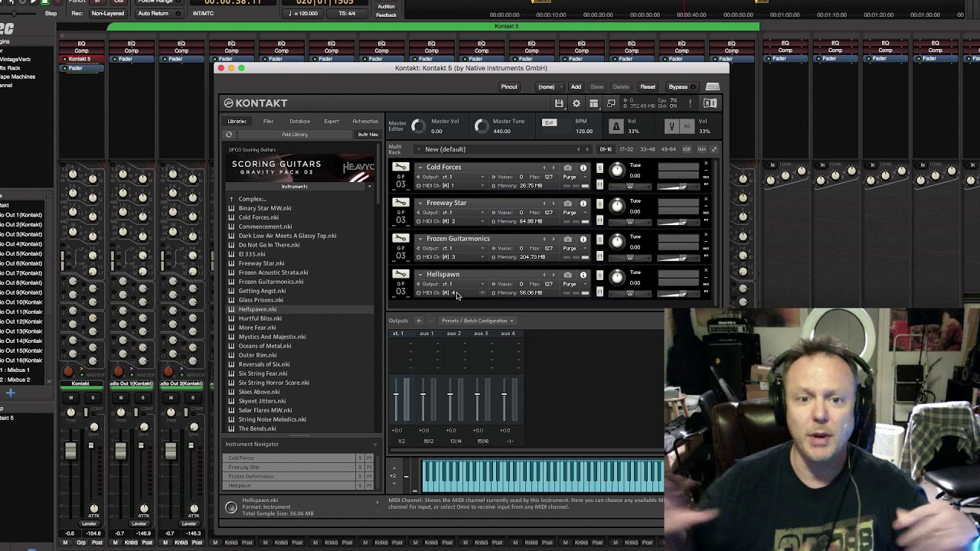Click the Instruments bar under Scoring Guitars
Image resolution: width=980 pixels, height=551 pixels.
point(295,187)
